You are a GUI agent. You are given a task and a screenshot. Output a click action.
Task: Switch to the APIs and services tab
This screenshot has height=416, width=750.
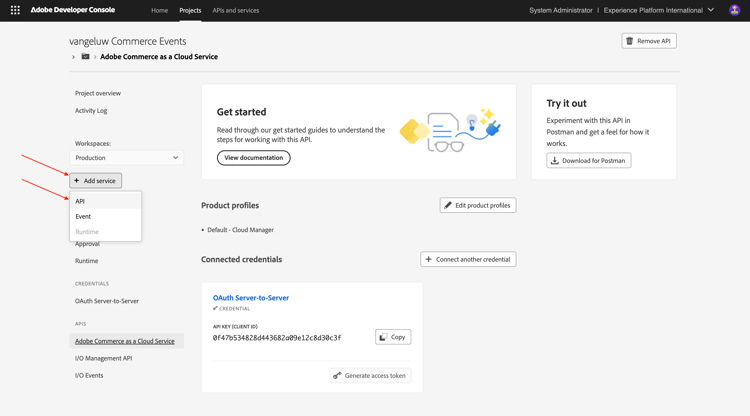[x=236, y=10]
